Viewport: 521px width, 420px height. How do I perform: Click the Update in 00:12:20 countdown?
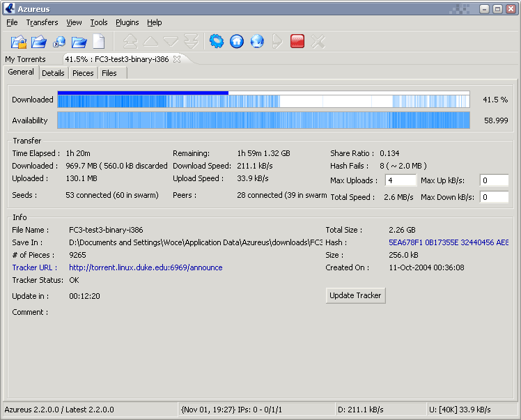(x=84, y=296)
